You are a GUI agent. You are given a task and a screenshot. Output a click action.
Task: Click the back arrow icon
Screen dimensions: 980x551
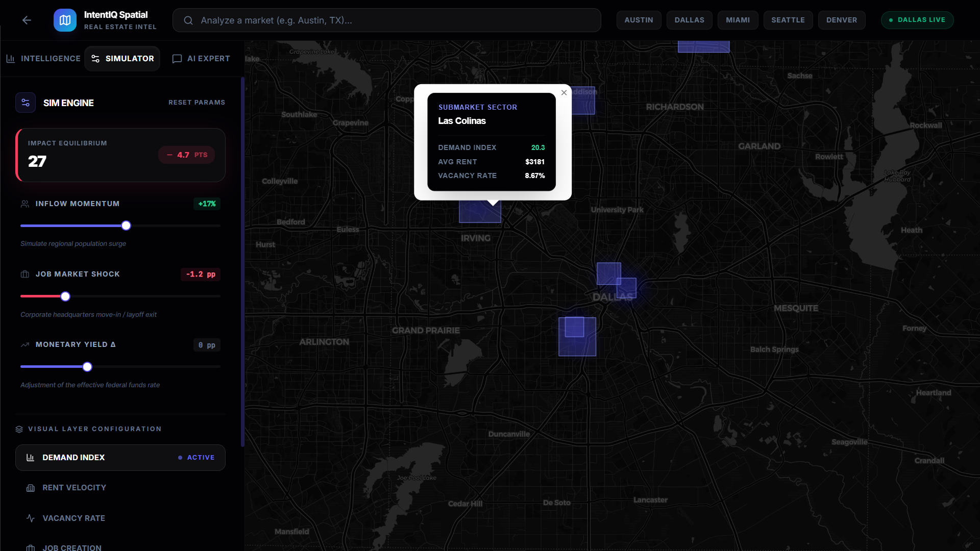coord(27,20)
